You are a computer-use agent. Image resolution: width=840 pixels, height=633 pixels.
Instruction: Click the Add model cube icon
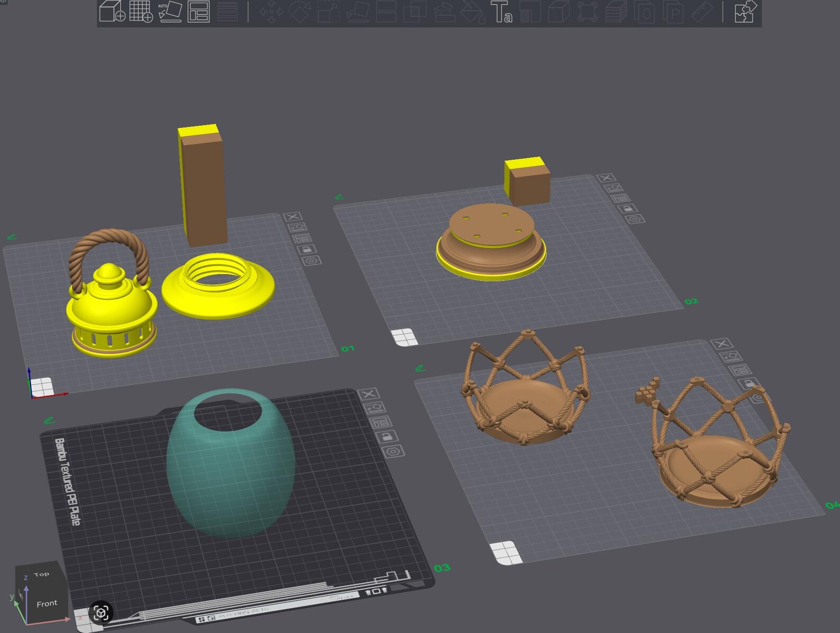pos(112,11)
